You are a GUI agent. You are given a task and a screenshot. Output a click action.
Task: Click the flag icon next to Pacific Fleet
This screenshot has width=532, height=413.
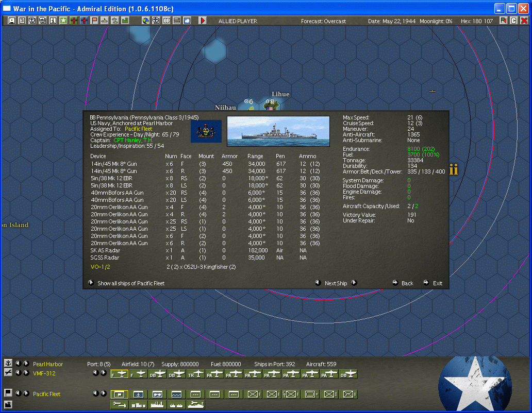[8, 393]
